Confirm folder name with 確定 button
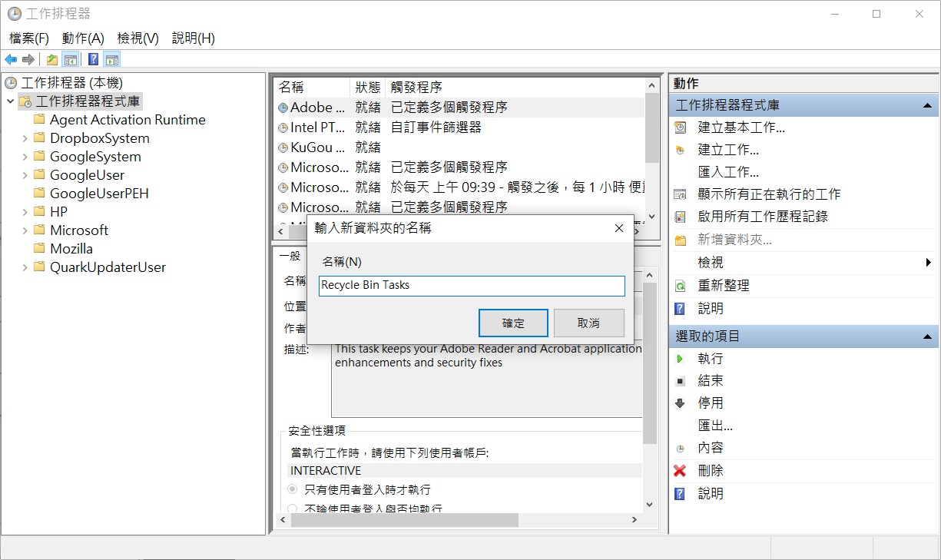This screenshot has width=941, height=560. coord(513,323)
